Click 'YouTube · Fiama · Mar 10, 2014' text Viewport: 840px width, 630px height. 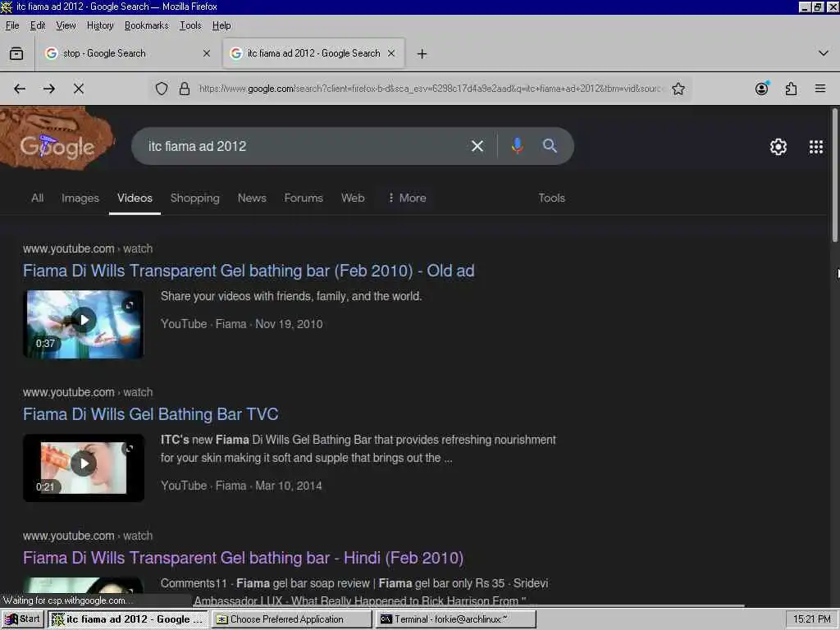(x=242, y=486)
